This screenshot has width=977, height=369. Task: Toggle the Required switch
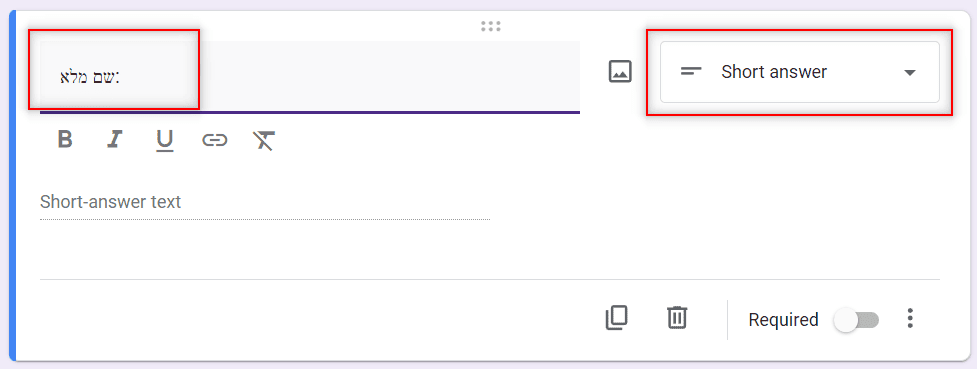coord(857,320)
